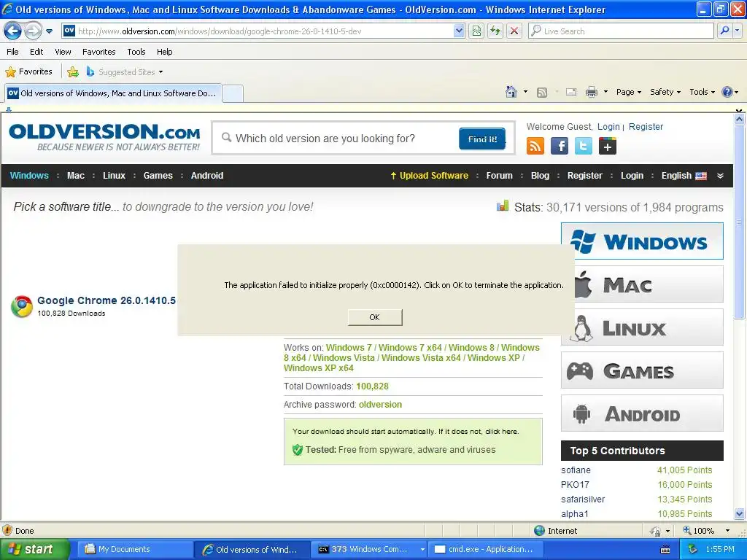Open the English language selector
The image size is (747, 560).
[x=684, y=175]
